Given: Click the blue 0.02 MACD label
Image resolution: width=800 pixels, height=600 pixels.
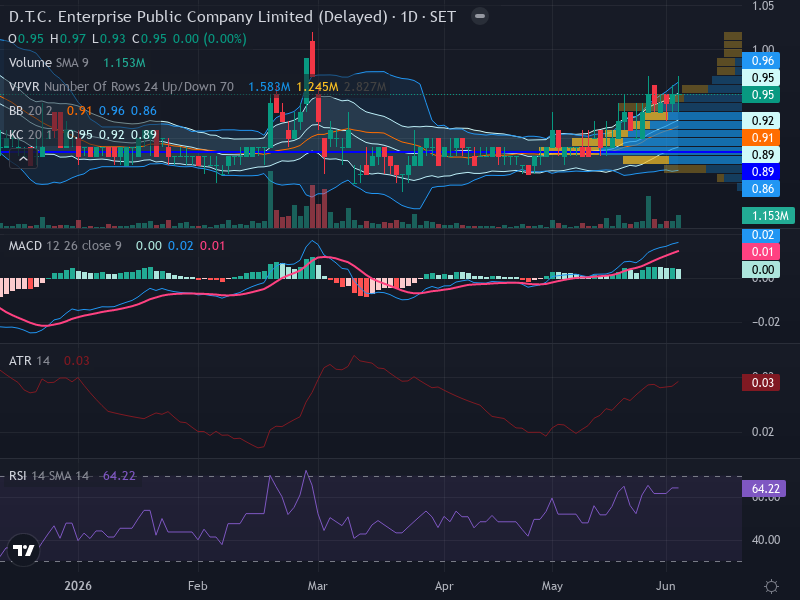Looking at the screenshot, I should click(x=761, y=235).
